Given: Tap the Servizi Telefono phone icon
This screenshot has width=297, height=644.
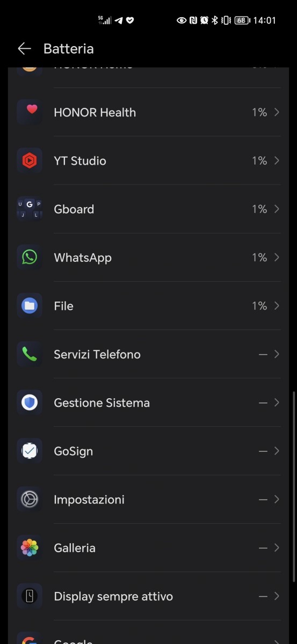Looking at the screenshot, I should coord(30,354).
